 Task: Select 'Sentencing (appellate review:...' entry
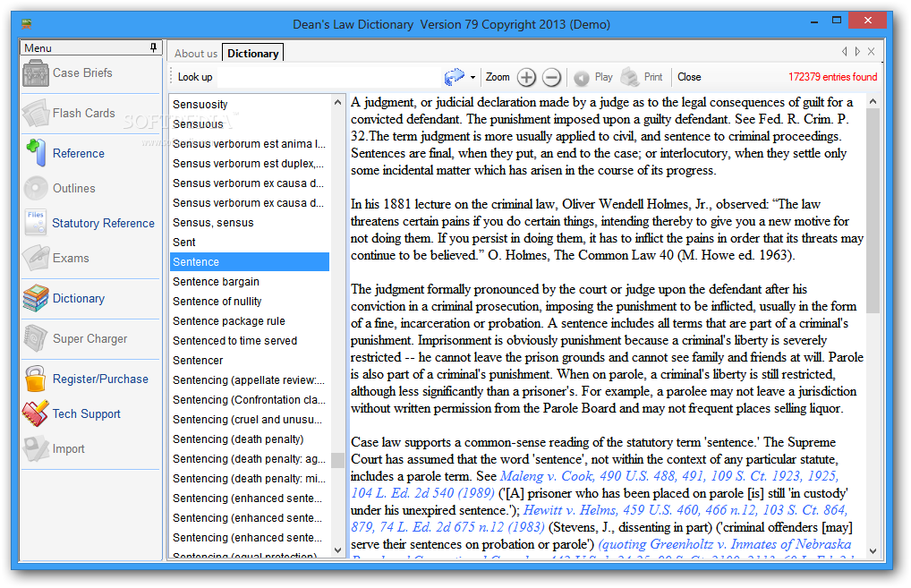point(250,380)
